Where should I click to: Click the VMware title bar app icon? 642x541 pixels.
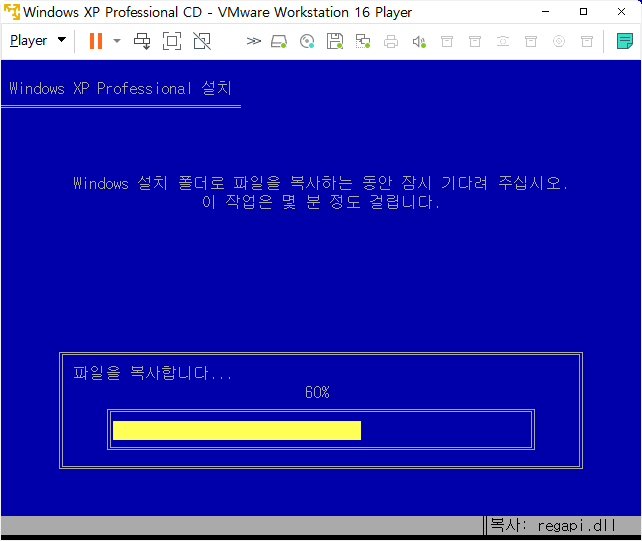(x=11, y=12)
